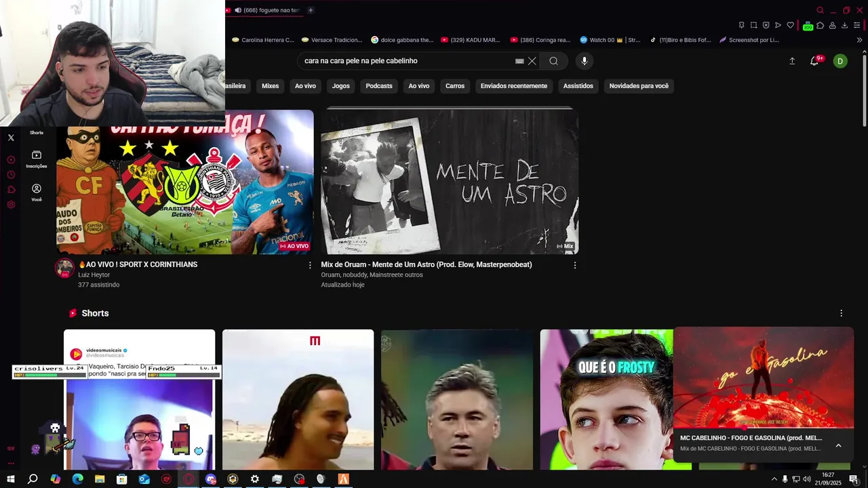The image size is (868, 488).
Task: Select the Assistidos filter chip
Action: [x=578, y=86]
